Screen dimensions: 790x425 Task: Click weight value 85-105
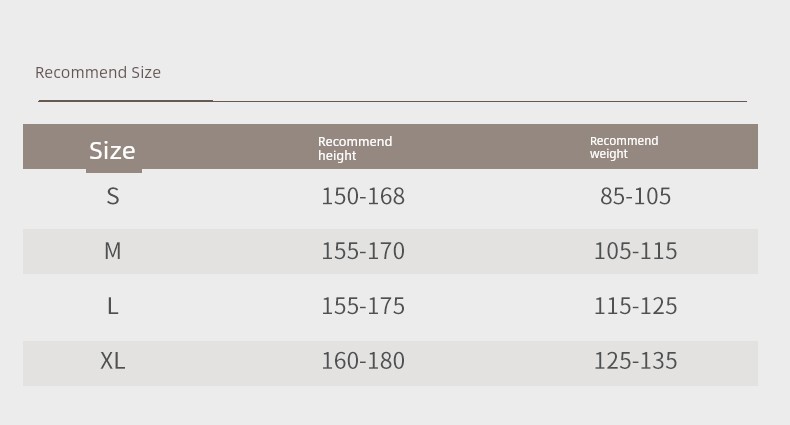635,196
